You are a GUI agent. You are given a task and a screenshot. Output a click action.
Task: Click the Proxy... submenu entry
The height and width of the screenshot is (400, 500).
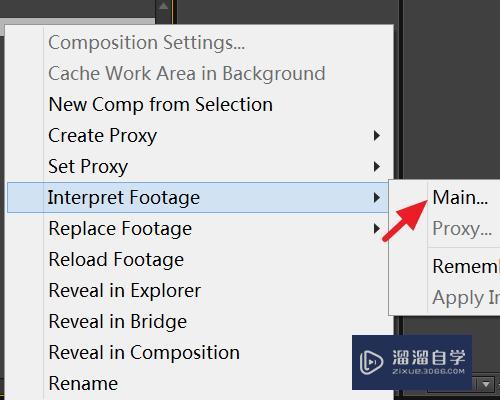(x=462, y=229)
